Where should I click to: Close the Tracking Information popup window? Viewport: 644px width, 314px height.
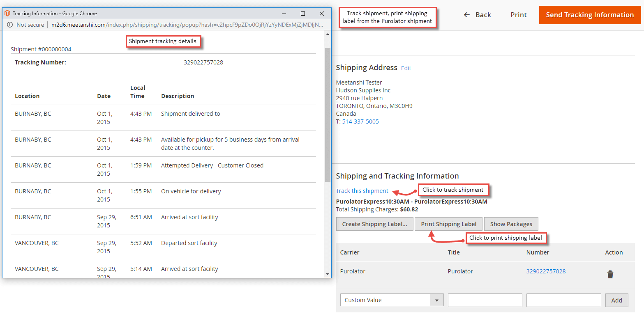pos(322,14)
